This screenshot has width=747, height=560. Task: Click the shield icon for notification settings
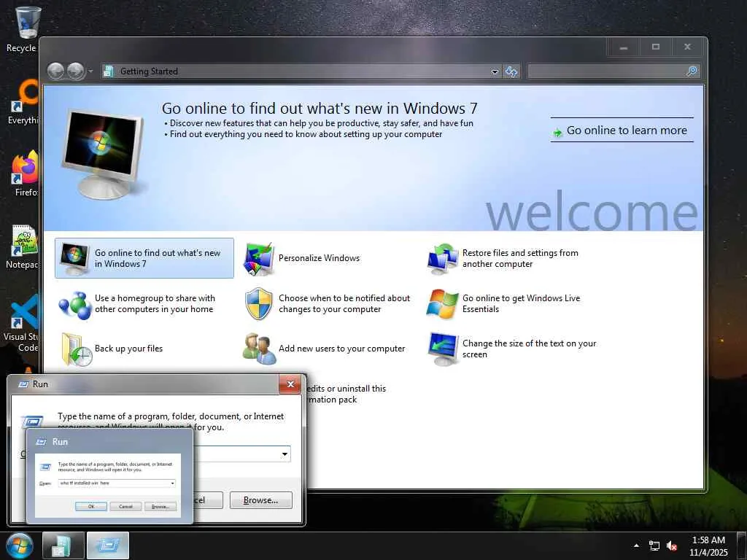259,304
